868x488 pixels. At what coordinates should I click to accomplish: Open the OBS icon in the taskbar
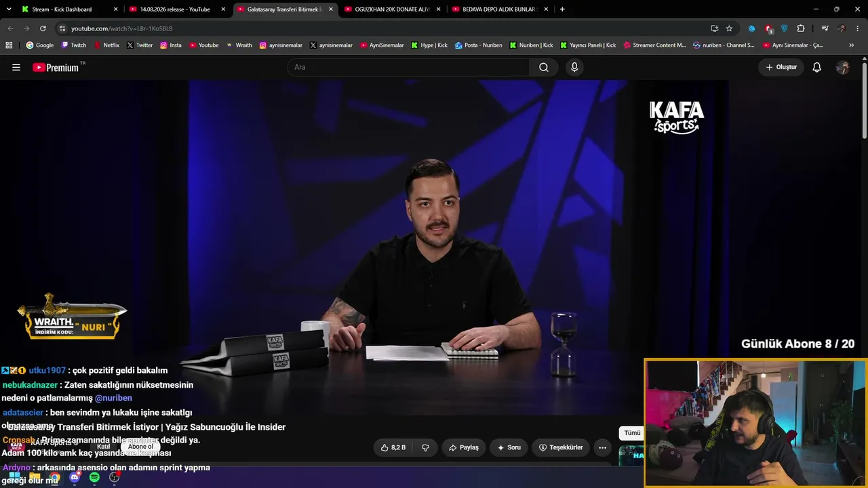point(115,478)
